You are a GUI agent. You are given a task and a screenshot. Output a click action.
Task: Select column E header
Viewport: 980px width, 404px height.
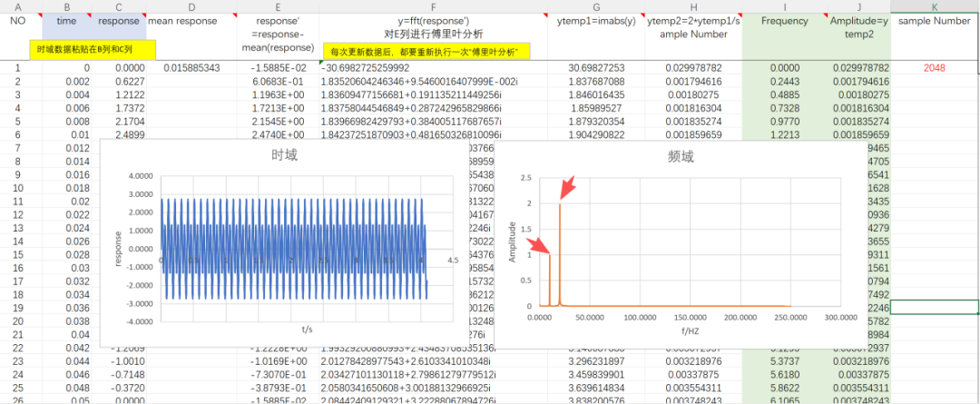point(279,7)
